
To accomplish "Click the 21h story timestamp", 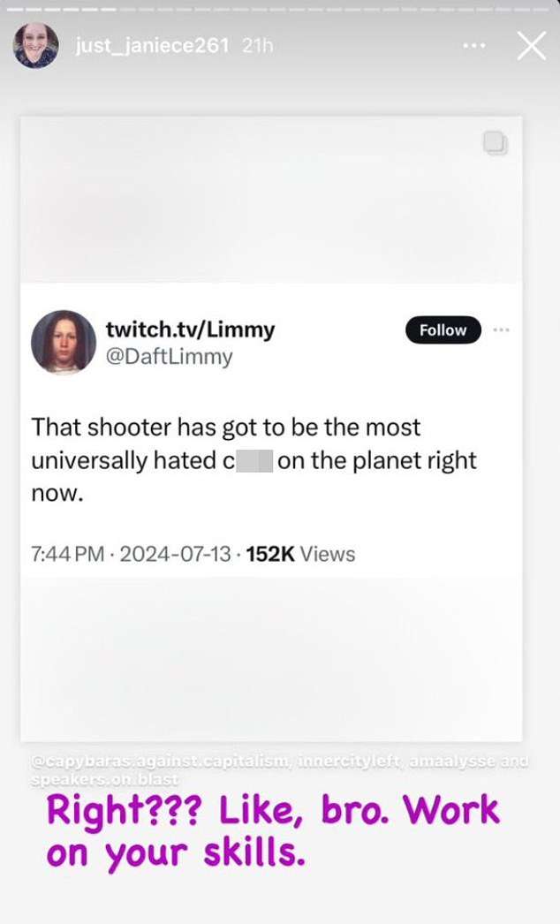I will pos(258,46).
